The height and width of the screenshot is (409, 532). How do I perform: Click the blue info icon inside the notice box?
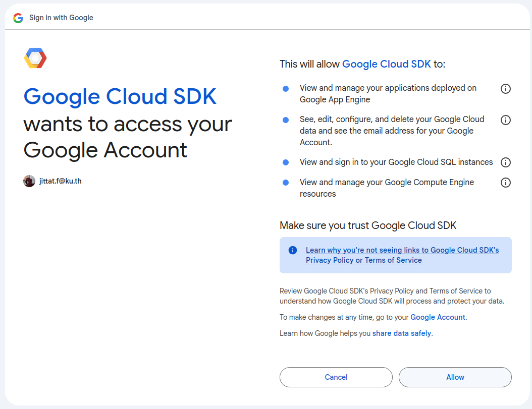point(292,250)
